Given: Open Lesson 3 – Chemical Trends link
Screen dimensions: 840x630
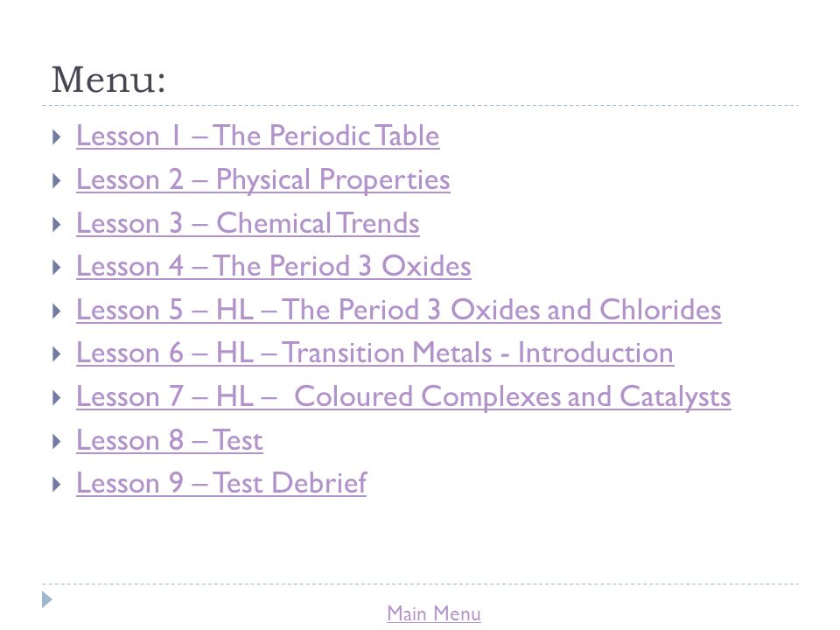Looking at the screenshot, I should tap(248, 223).
